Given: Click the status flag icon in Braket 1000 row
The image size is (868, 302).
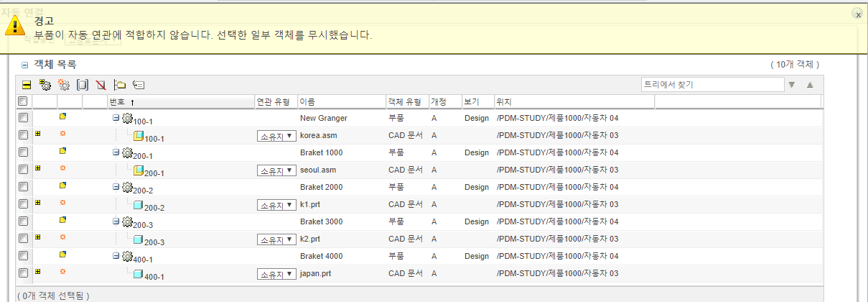Looking at the screenshot, I should coord(62,151).
